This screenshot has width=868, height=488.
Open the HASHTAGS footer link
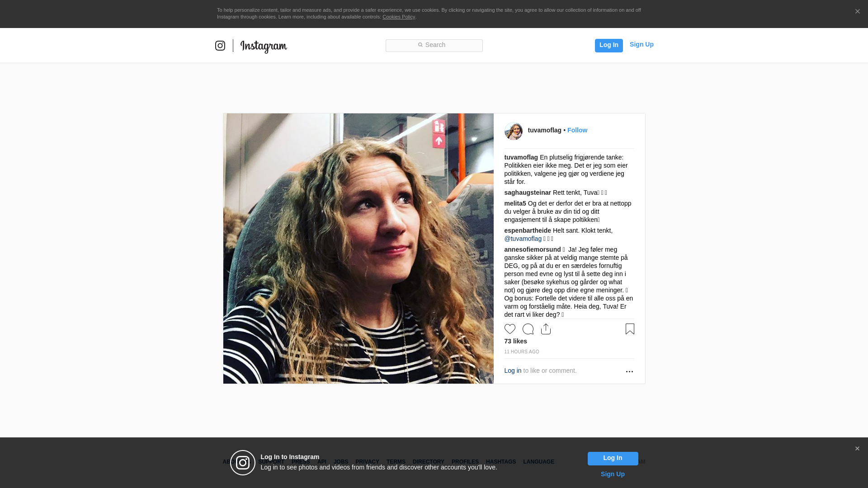coord(501,462)
